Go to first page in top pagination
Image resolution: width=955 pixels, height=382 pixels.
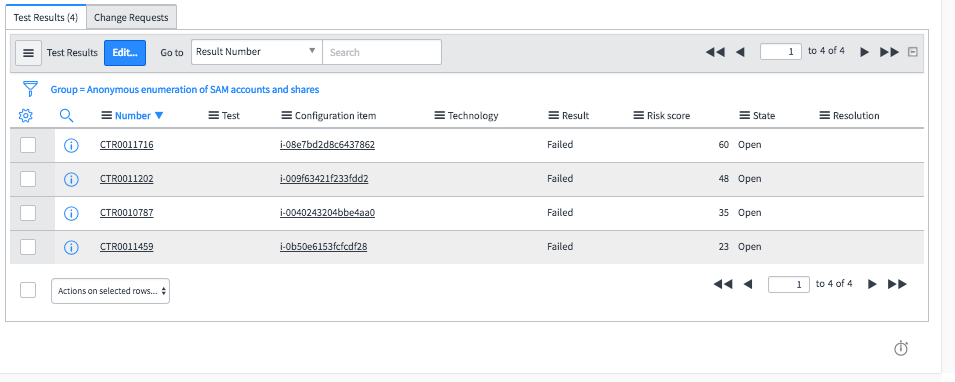click(x=715, y=52)
